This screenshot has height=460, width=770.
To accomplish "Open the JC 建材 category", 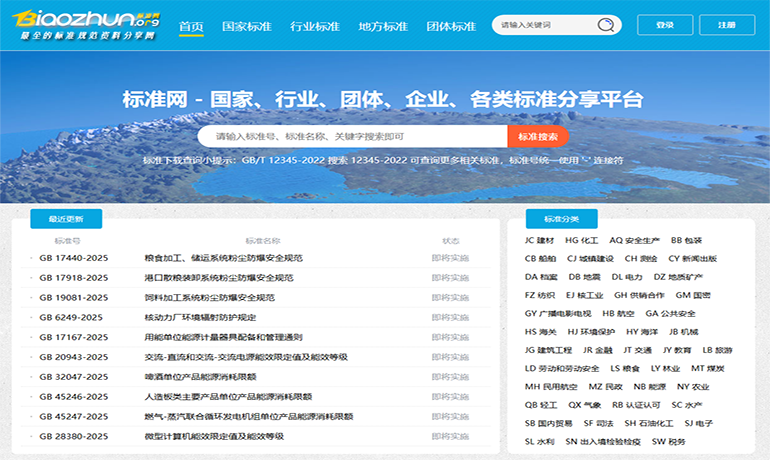I will pos(539,241).
